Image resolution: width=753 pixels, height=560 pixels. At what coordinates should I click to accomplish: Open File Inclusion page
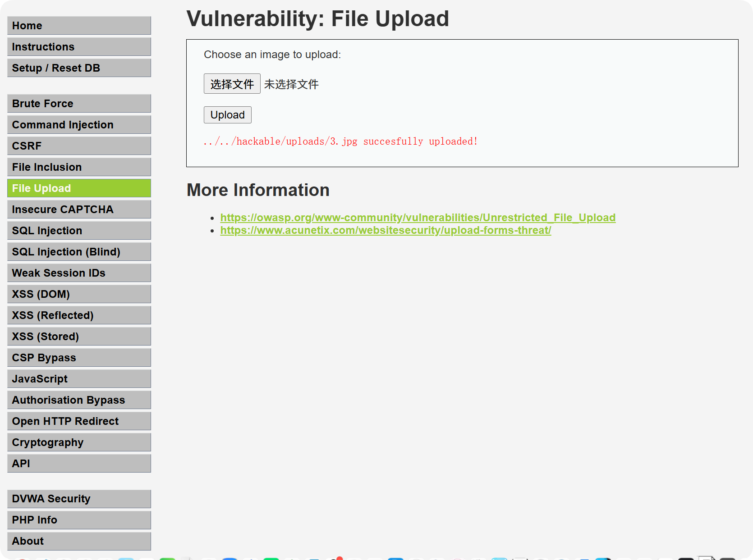[79, 167]
